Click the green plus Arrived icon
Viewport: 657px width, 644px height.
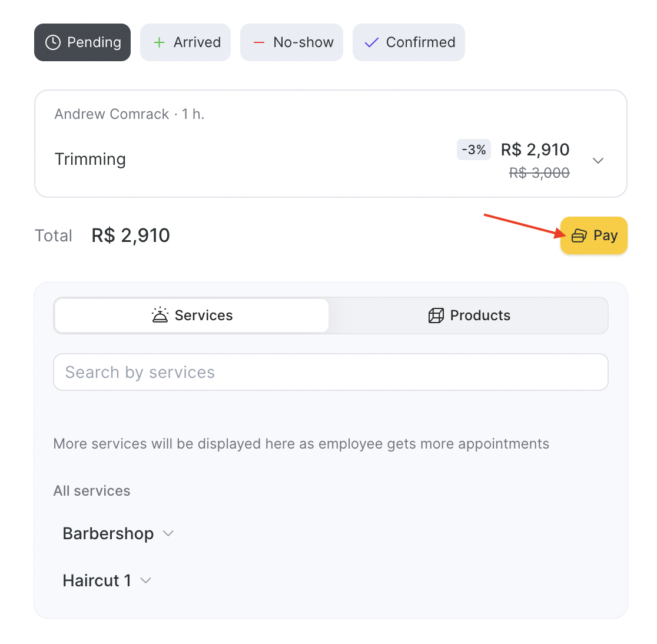(x=159, y=42)
